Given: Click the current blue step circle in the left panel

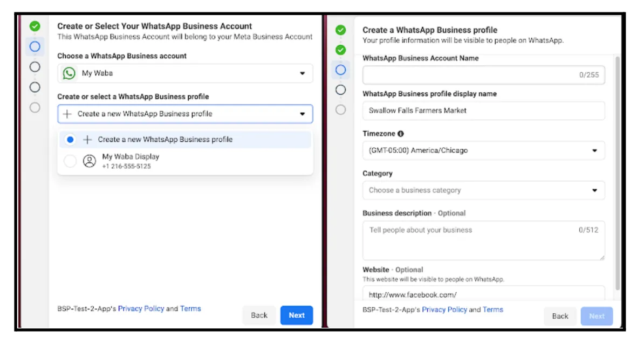Looking at the screenshot, I should [x=35, y=46].
